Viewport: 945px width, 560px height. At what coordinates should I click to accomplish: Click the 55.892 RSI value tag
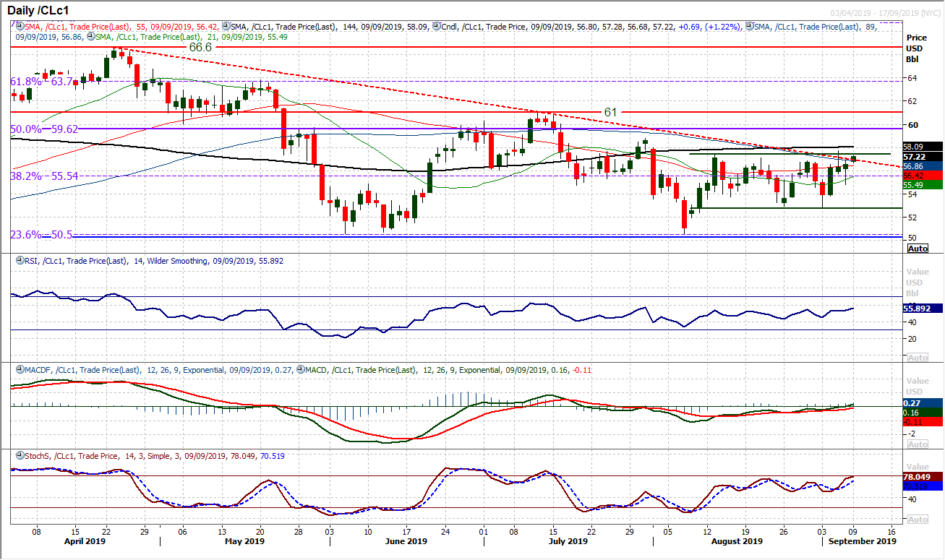(923, 308)
